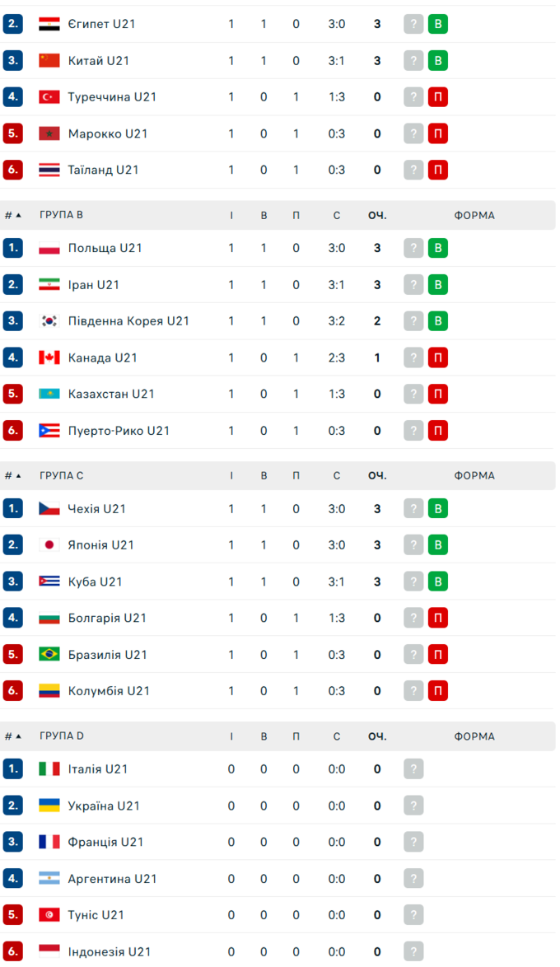Click the Cuba flag icon
The image size is (560, 967).
49,582
